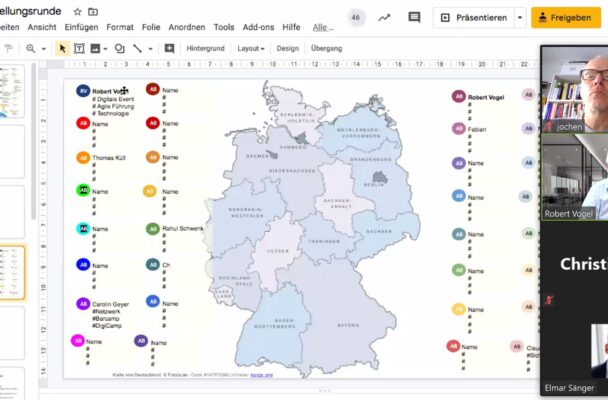Open the comment history icon
This screenshot has height=400, width=608.
tap(414, 17)
